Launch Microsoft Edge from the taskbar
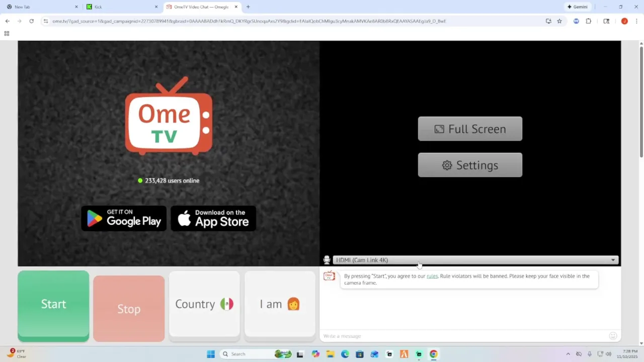644x362 pixels. tap(345, 354)
